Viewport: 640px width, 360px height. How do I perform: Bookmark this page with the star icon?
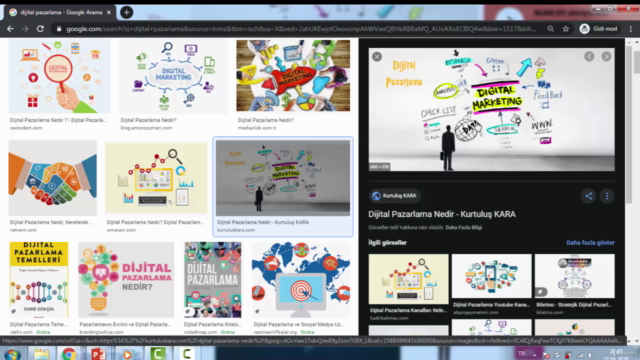click(x=566, y=29)
